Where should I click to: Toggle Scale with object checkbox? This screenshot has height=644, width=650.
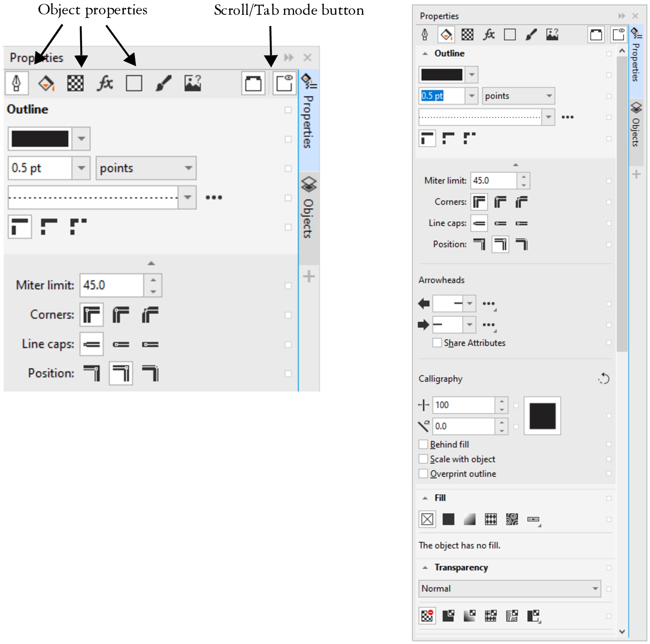click(x=423, y=459)
